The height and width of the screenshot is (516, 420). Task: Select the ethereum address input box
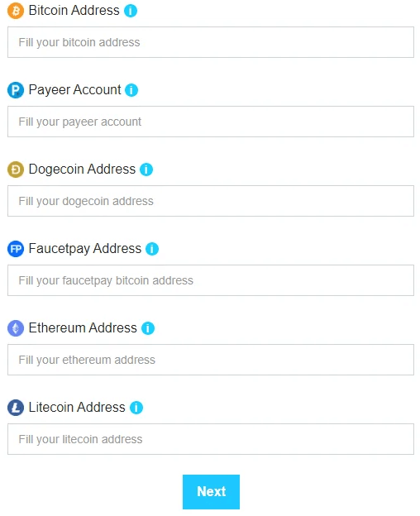coord(211,360)
